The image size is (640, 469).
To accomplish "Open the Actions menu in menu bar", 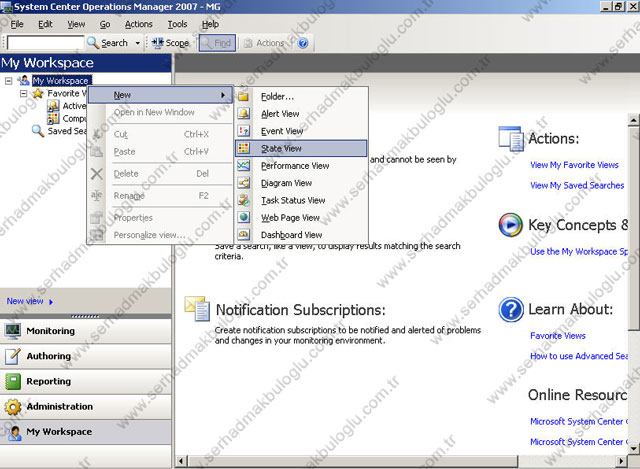I will pyautogui.click(x=138, y=24).
